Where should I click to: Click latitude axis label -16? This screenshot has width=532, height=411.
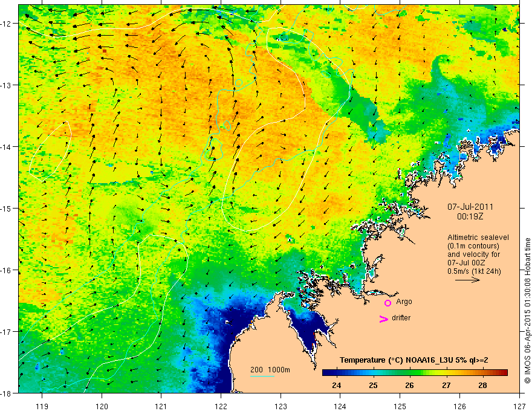click(6, 270)
